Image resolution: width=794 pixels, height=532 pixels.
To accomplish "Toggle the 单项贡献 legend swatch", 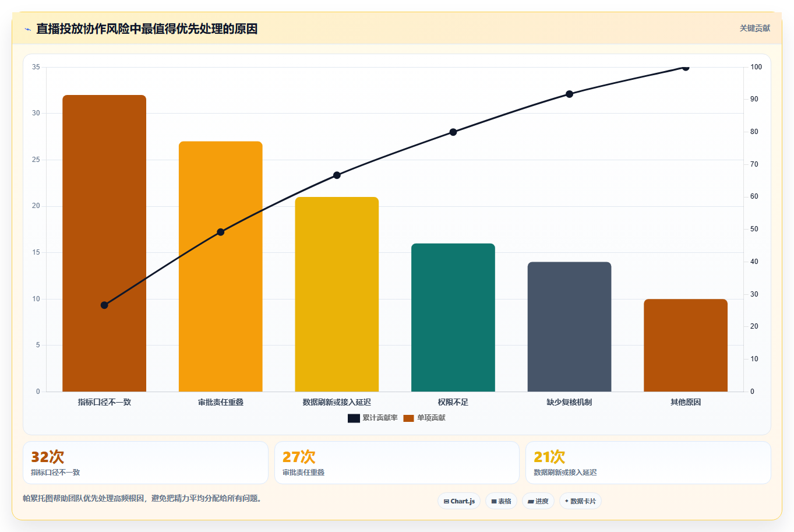I will tap(408, 418).
